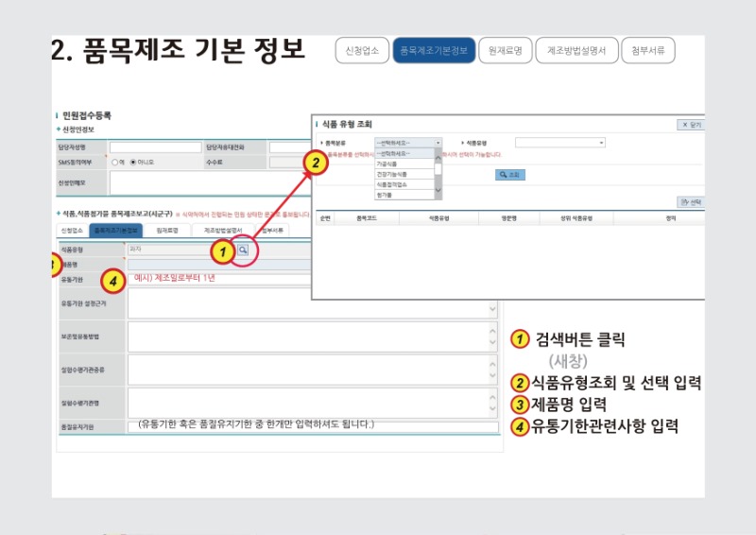The width and height of the screenshot is (756, 535).
Task: Open the 제조방법설명서 form tab
Action: pyautogui.click(x=223, y=230)
